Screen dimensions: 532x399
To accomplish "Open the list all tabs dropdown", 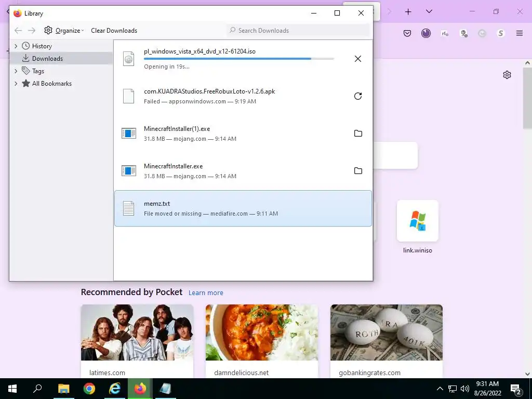I will pos(429,11).
